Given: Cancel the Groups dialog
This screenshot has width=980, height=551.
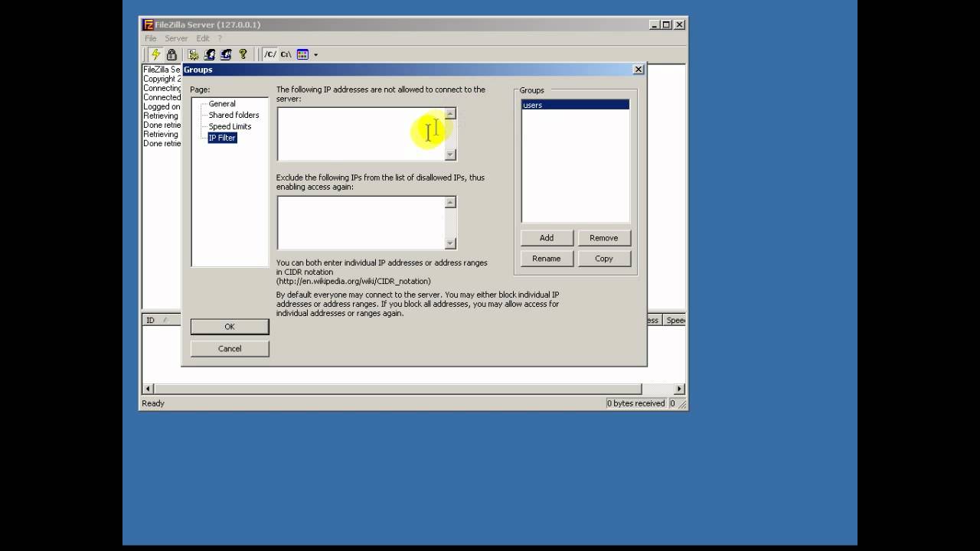Looking at the screenshot, I should coord(230,349).
